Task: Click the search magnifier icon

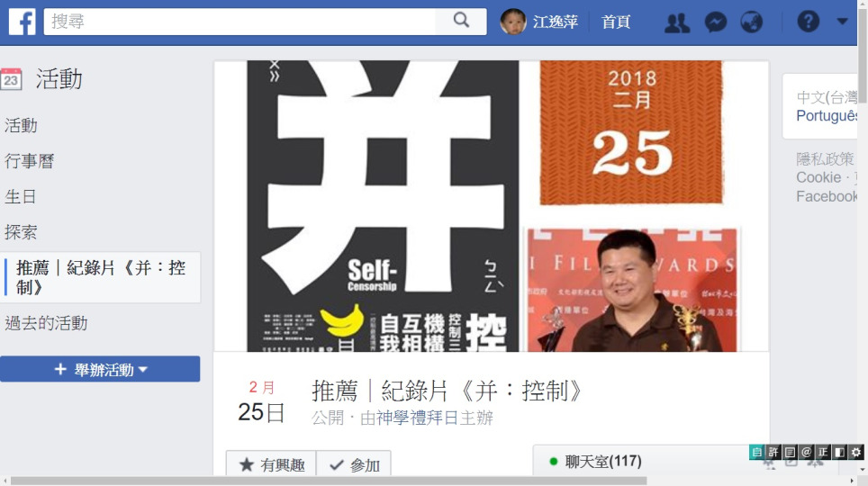Action: 461,21
